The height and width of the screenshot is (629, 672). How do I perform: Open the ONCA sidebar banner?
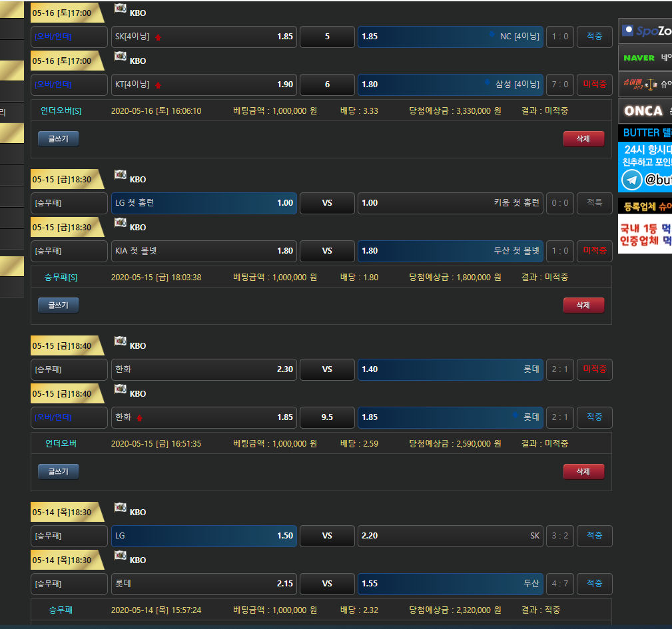[645, 110]
